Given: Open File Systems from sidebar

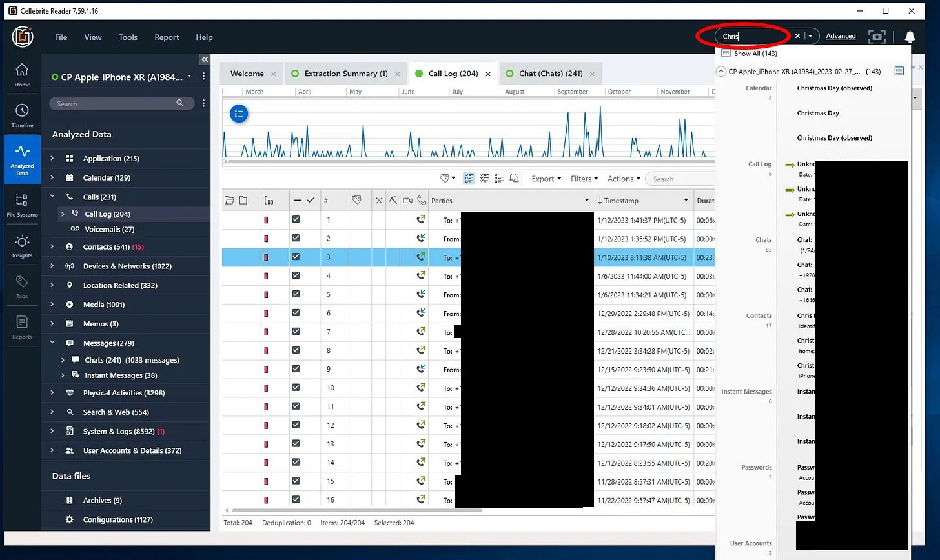Looking at the screenshot, I should (x=22, y=205).
